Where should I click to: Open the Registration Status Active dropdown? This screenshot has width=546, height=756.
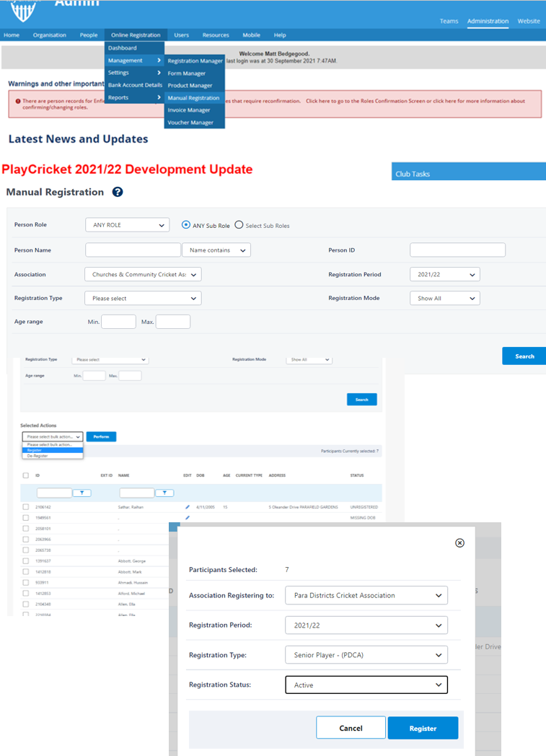tap(366, 685)
